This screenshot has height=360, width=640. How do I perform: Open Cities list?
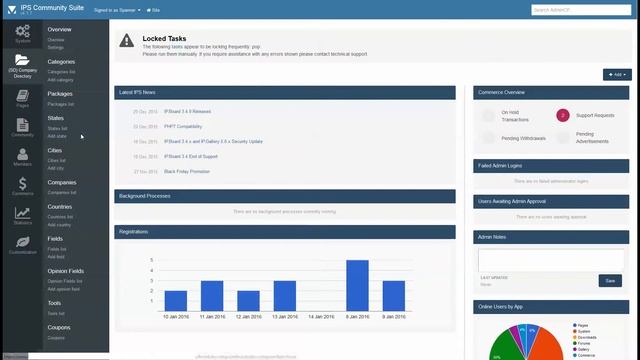(56, 160)
